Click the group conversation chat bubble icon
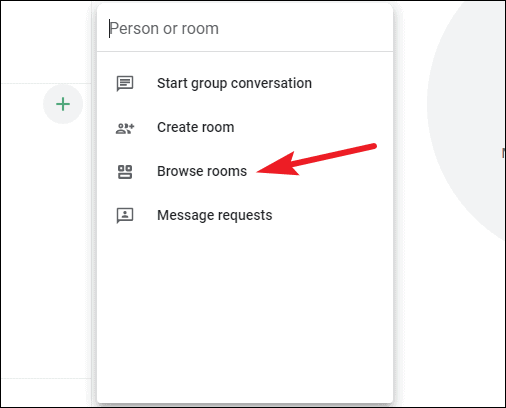Image resolution: width=506 pixels, height=408 pixels. point(125,83)
